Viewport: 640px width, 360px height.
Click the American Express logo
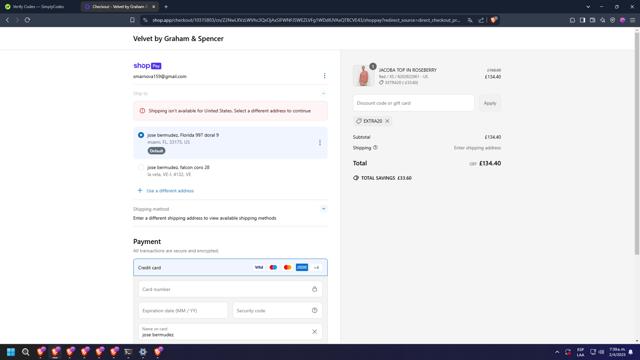pos(302,267)
